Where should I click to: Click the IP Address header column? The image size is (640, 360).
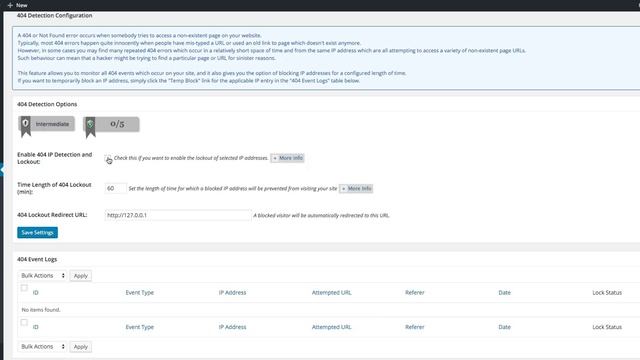tap(232, 293)
